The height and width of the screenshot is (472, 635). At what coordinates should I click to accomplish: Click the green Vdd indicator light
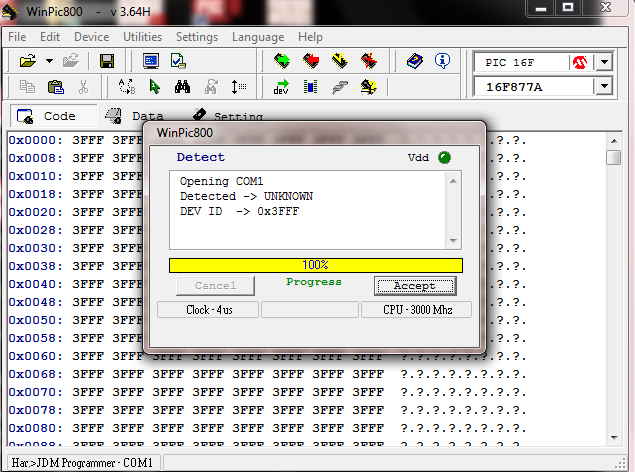(444, 157)
